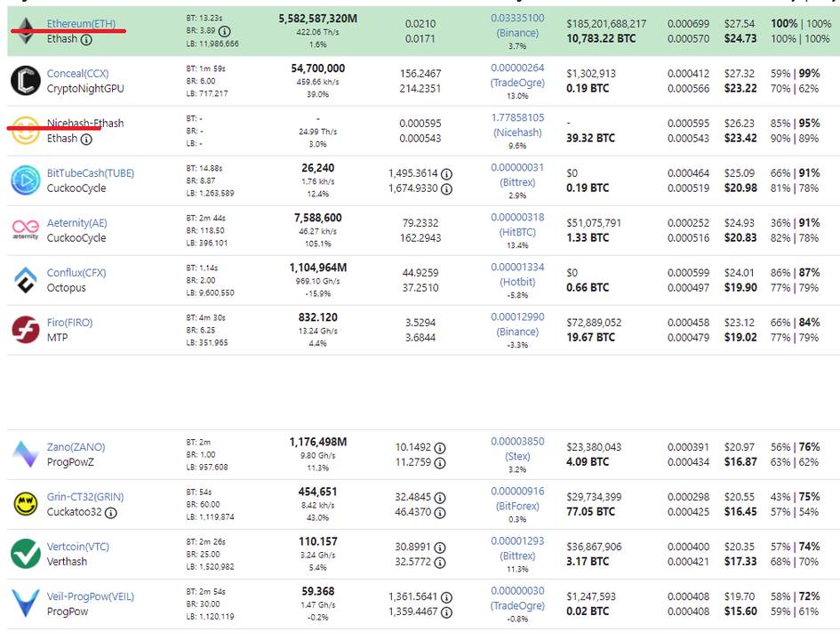Open the Grin-CT32(GRIN) coin link

click(85, 497)
